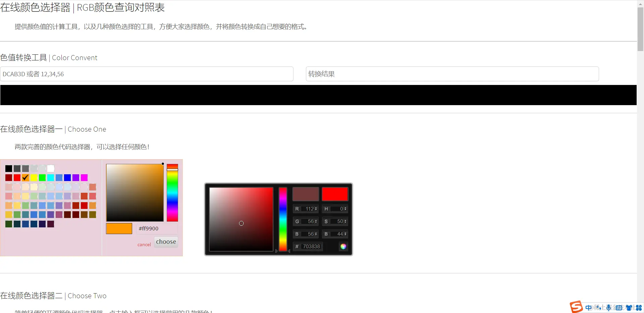Open the IME skin shirt icon
The width and height of the screenshot is (644, 313).
(629, 308)
